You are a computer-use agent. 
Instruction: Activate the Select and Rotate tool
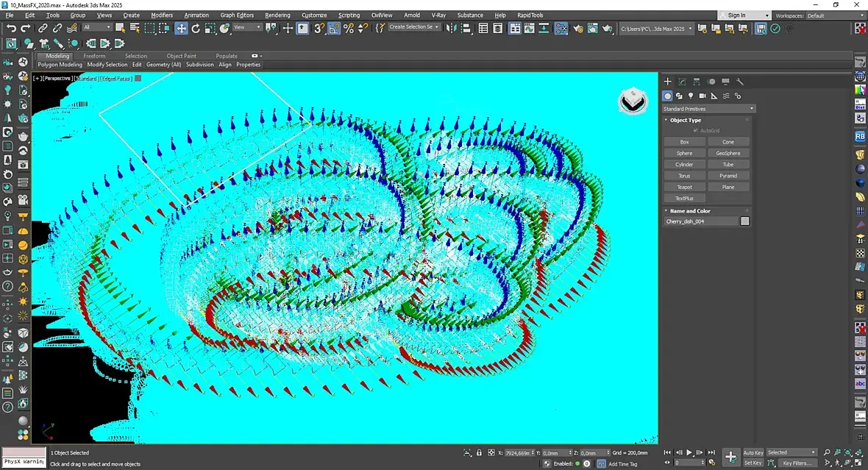tap(196, 28)
